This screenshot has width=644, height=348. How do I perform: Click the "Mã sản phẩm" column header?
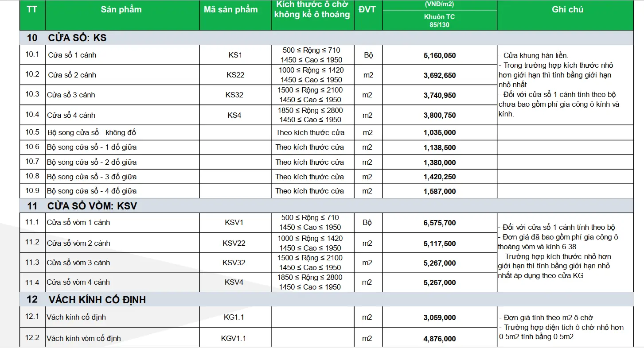click(x=231, y=9)
